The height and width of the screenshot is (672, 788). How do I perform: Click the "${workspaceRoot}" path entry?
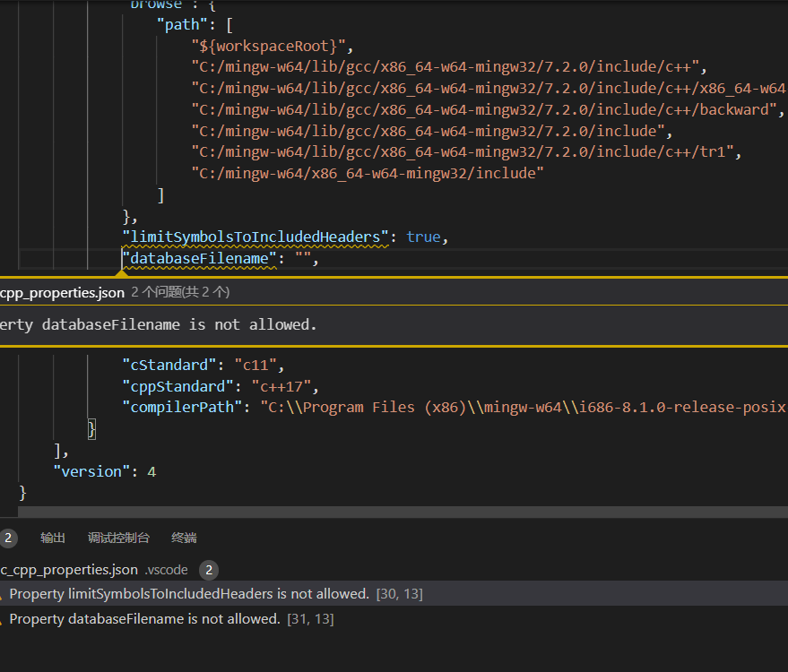coord(268,47)
